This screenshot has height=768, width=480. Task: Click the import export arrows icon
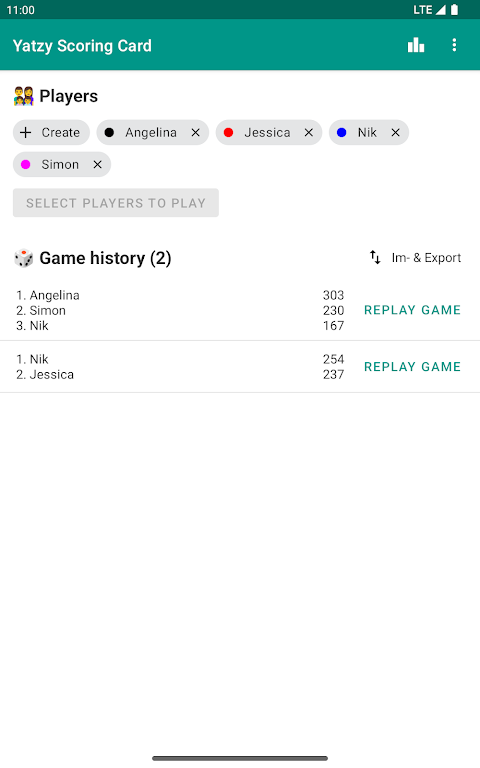pyautogui.click(x=375, y=257)
